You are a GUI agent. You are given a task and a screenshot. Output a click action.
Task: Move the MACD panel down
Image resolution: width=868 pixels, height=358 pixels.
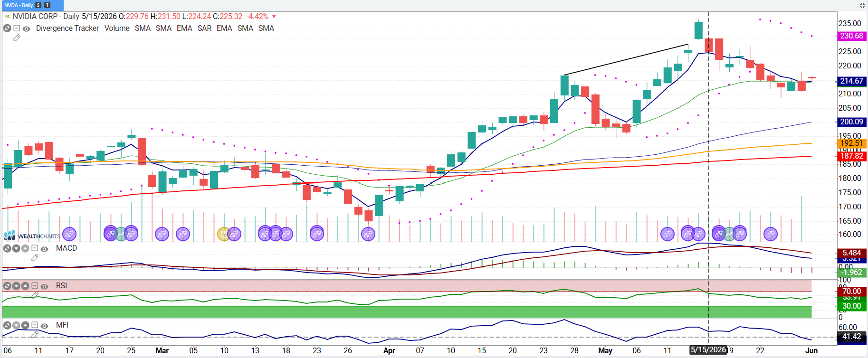[x=16, y=248]
